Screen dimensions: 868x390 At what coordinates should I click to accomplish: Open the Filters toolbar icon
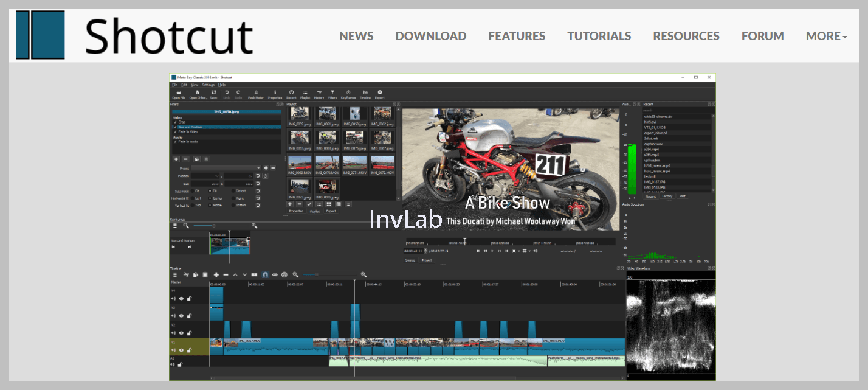tap(332, 94)
